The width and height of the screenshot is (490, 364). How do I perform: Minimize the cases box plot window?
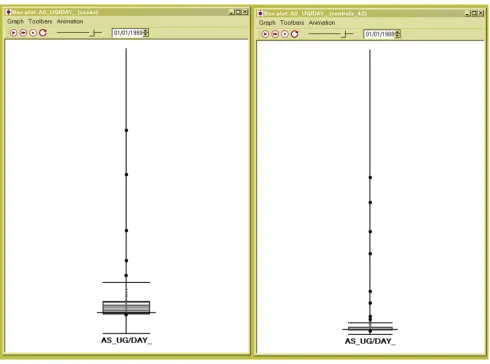(x=232, y=12)
